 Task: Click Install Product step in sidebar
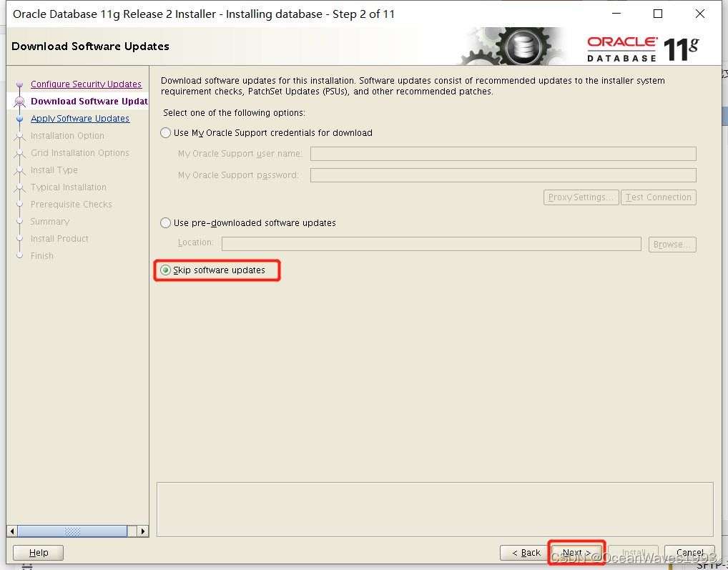pyautogui.click(x=59, y=239)
